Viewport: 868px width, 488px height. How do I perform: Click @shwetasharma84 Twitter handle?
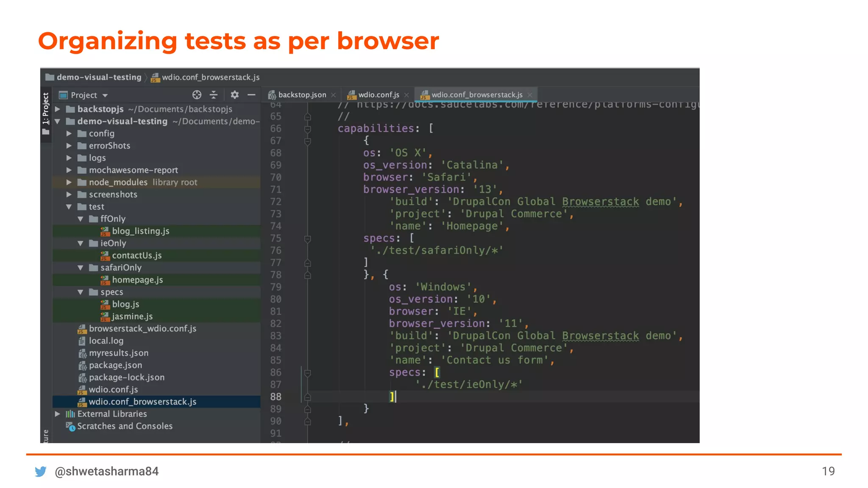pyautogui.click(x=106, y=471)
